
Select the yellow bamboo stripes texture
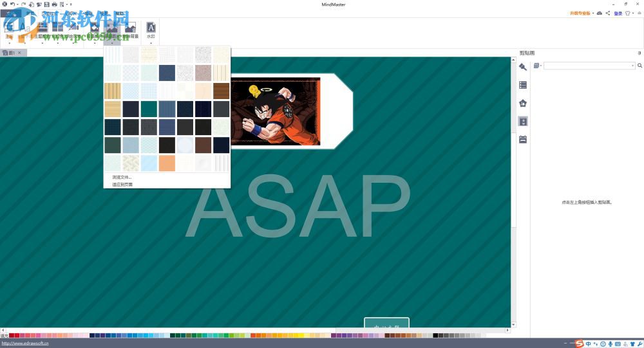pos(113,91)
